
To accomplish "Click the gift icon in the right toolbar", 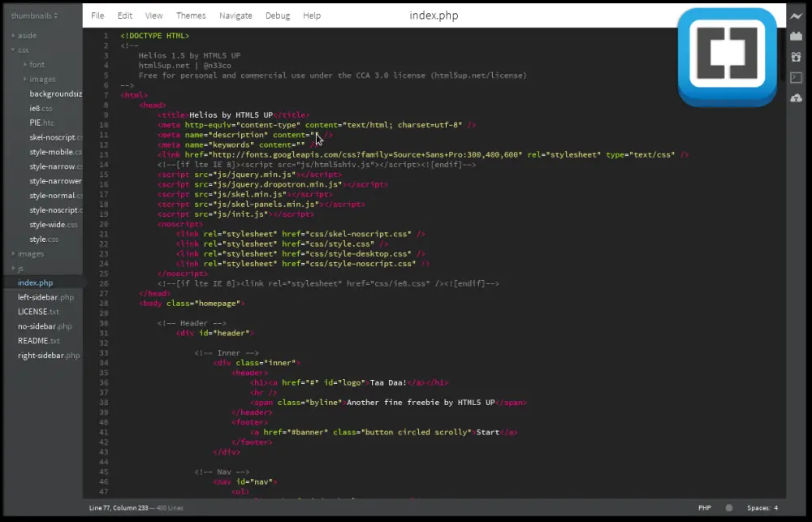I will point(796,55).
